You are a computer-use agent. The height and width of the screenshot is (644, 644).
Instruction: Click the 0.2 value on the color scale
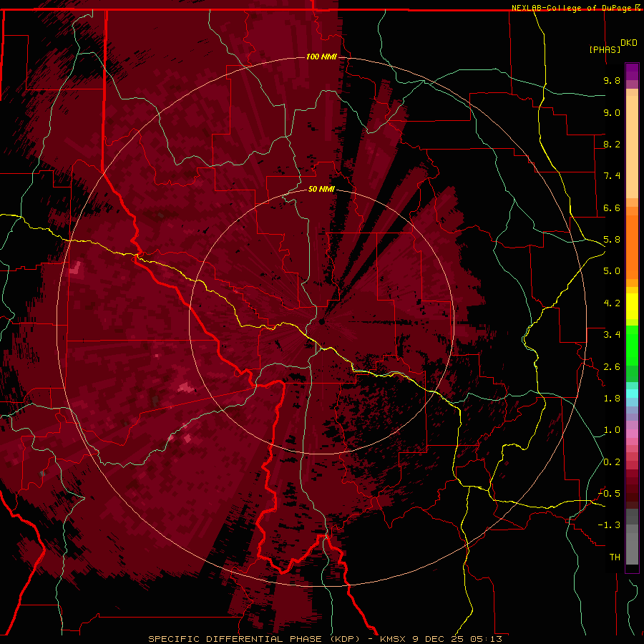pos(612,462)
